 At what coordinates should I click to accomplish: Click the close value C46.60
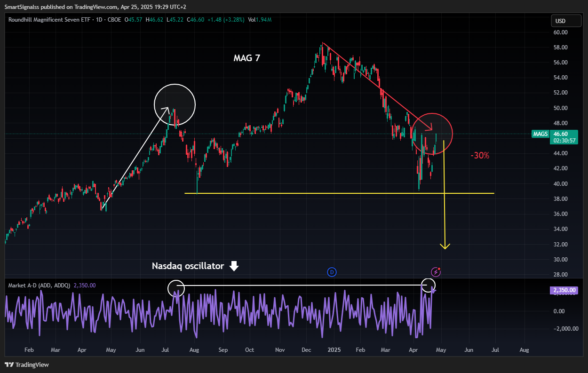point(195,20)
